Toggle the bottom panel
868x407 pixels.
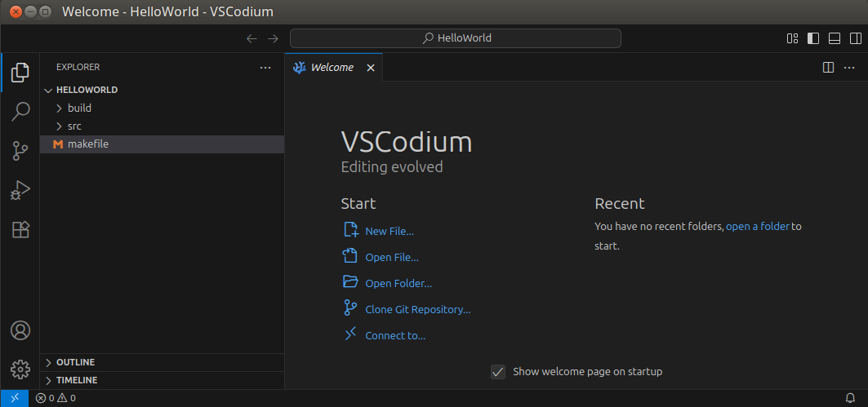point(835,38)
